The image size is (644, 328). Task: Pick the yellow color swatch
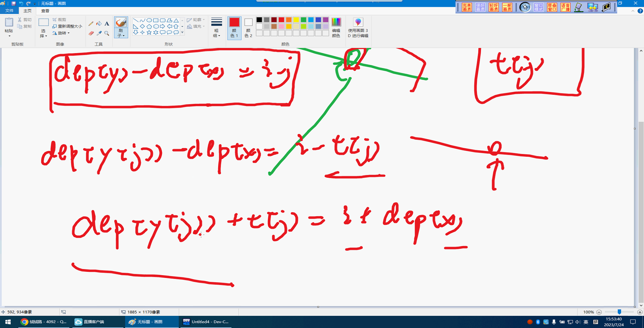(296, 20)
